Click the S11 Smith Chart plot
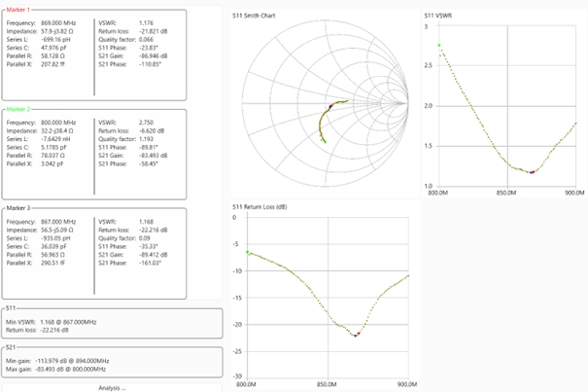588x392 pixels. click(325, 103)
